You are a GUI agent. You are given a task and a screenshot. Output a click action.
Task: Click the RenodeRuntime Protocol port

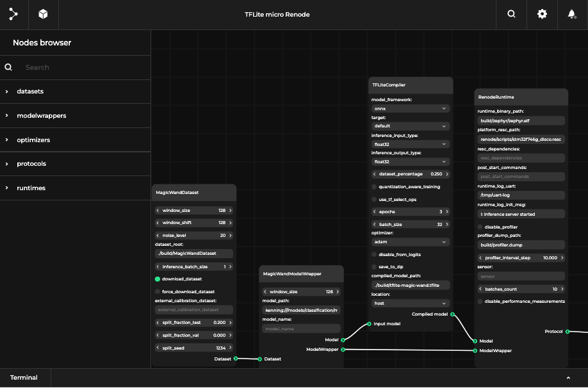point(567,331)
